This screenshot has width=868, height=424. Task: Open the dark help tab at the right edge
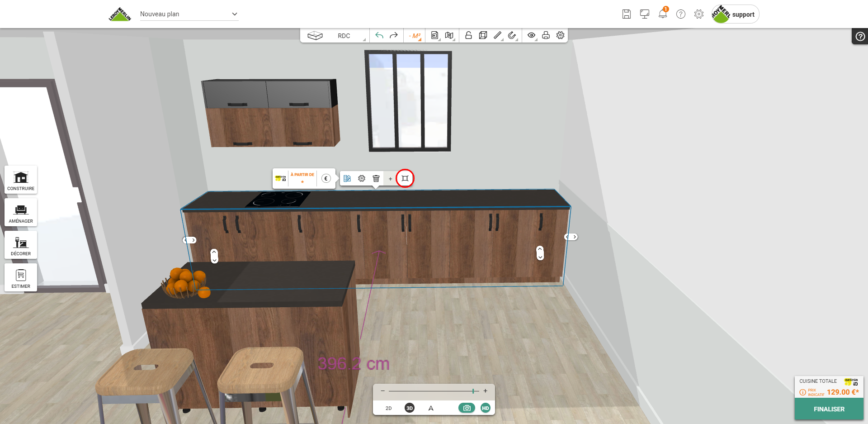pos(860,37)
